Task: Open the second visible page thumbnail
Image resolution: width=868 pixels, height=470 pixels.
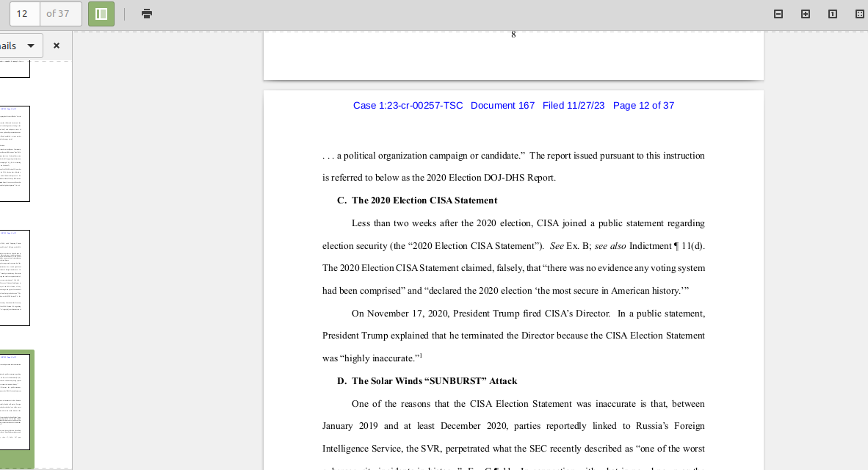Action: (15, 154)
